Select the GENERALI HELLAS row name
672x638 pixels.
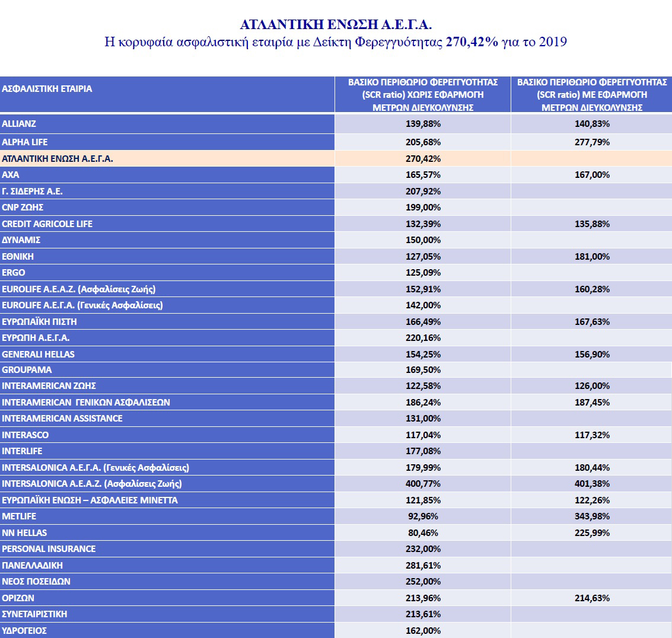coord(39,355)
